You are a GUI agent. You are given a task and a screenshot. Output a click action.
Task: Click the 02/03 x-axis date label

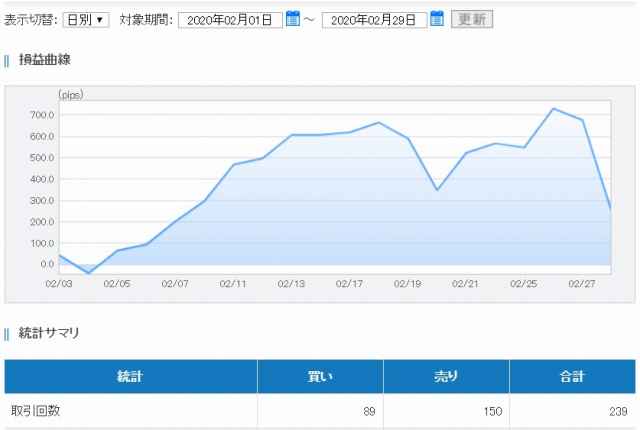click(59, 284)
